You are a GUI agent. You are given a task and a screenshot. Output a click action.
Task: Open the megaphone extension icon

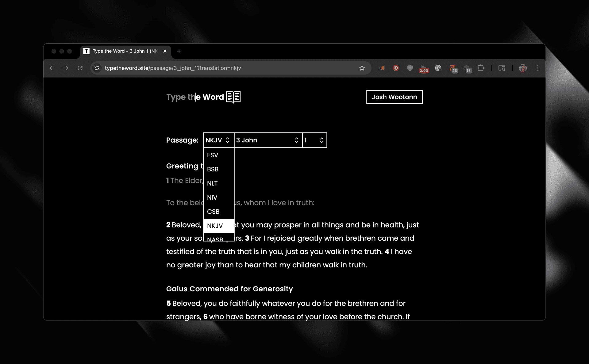tap(382, 68)
